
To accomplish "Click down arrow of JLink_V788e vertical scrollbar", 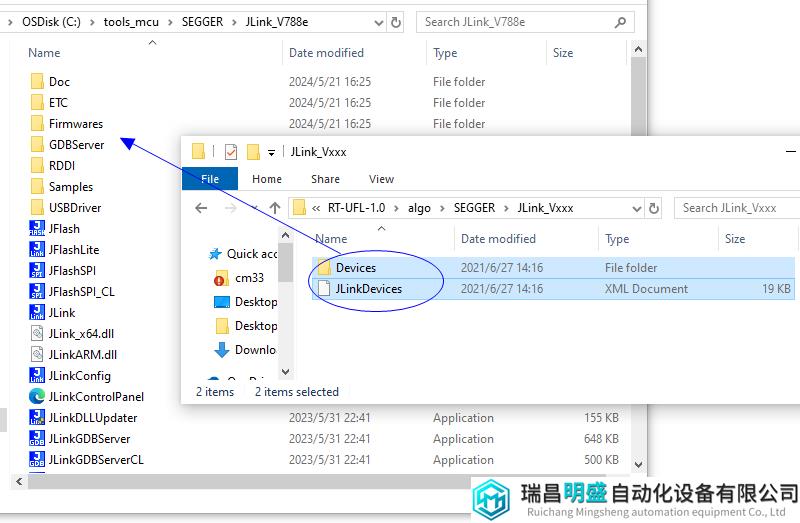I will click(638, 465).
